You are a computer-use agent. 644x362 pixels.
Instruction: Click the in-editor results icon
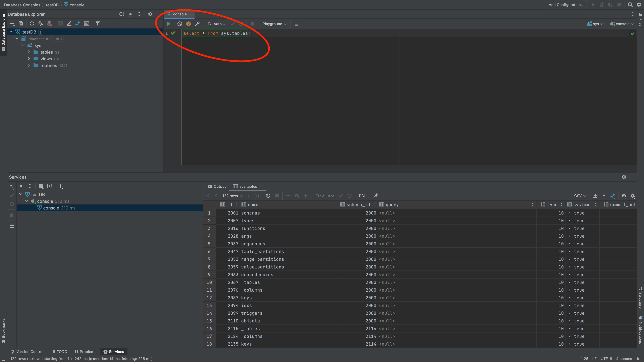pos(296,24)
